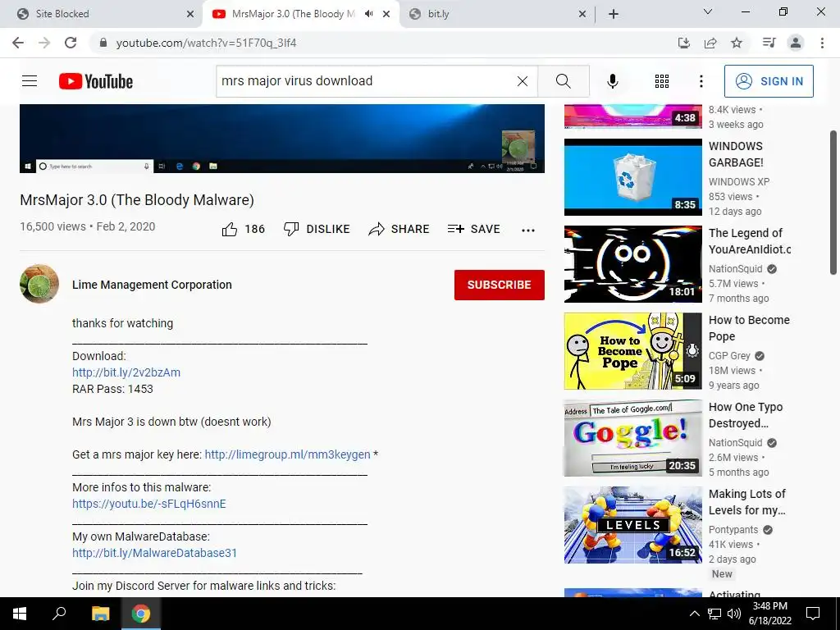Open the taskbar clock showing 3:48 PM

click(x=769, y=614)
